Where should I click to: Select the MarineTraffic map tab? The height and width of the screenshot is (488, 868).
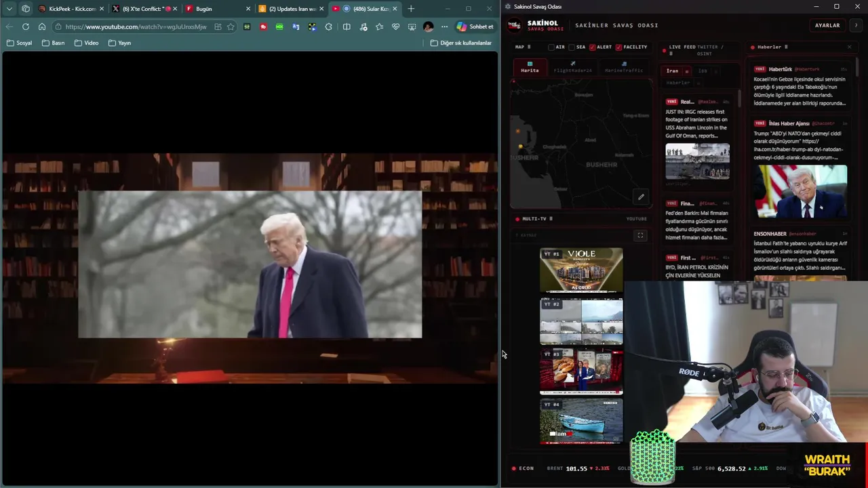624,67
